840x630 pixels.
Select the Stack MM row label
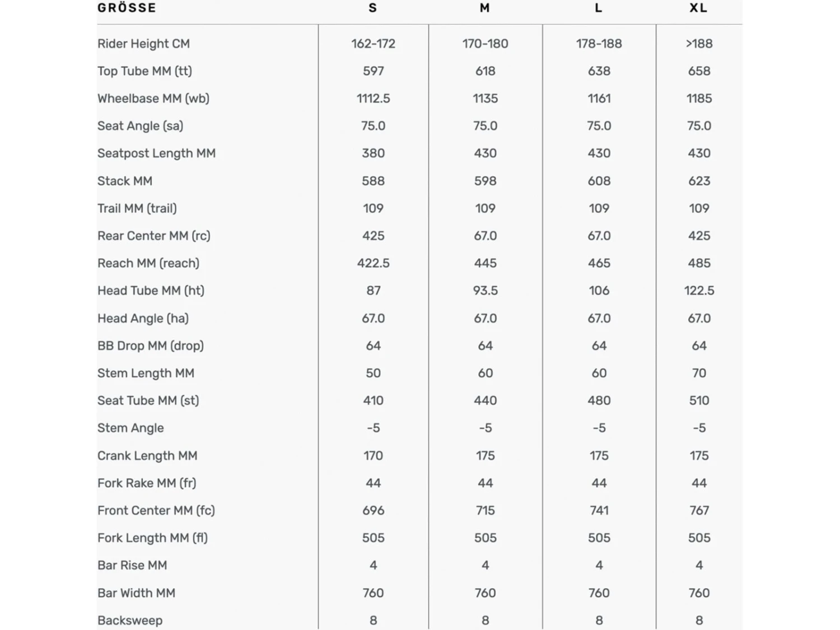tap(125, 181)
